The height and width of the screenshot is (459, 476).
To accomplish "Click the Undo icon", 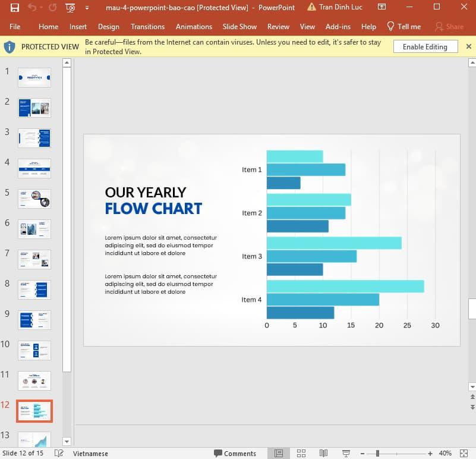I will pyautogui.click(x=33, y=7).
